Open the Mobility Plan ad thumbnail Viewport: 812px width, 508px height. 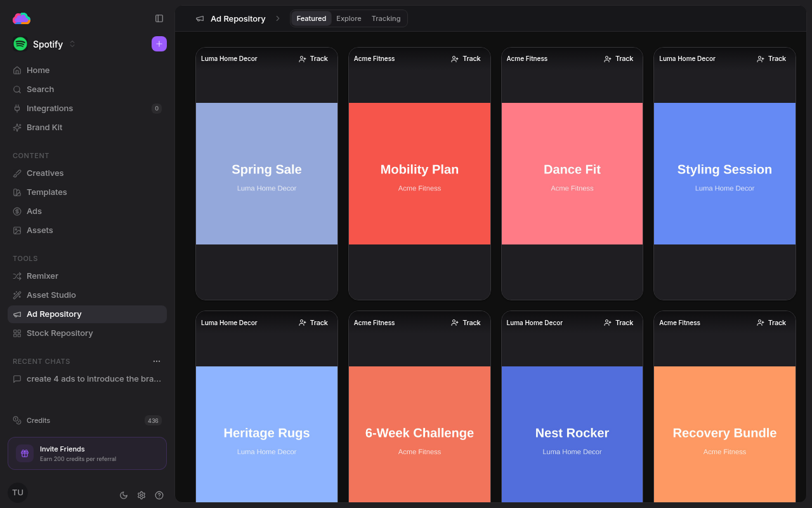pyautogui.click(x=419, y=173)
